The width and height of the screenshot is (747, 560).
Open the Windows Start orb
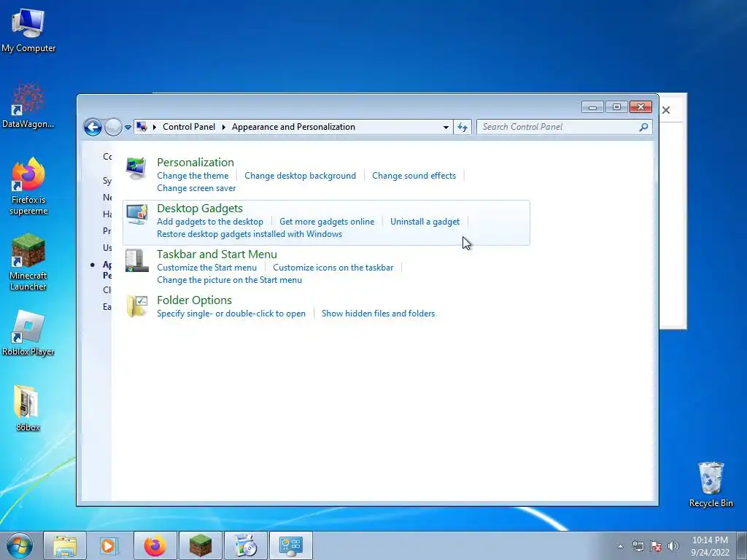click(x=20, y=545)
